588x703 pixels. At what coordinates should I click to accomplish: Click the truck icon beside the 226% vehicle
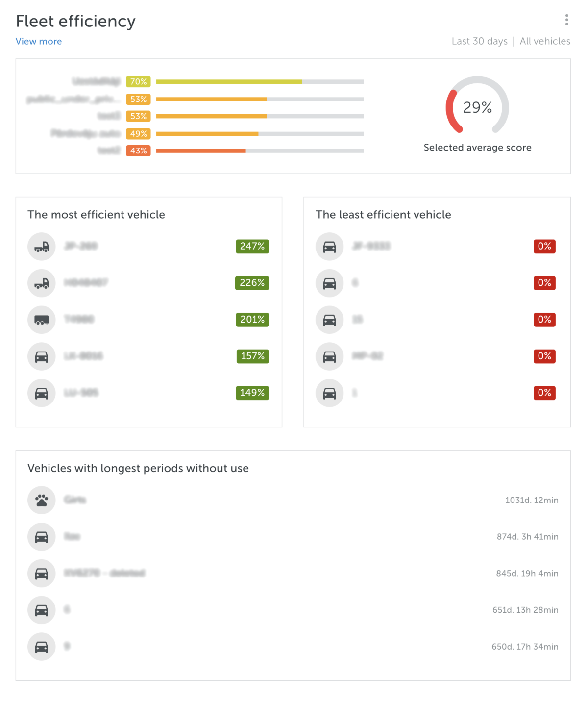point(41,283)
